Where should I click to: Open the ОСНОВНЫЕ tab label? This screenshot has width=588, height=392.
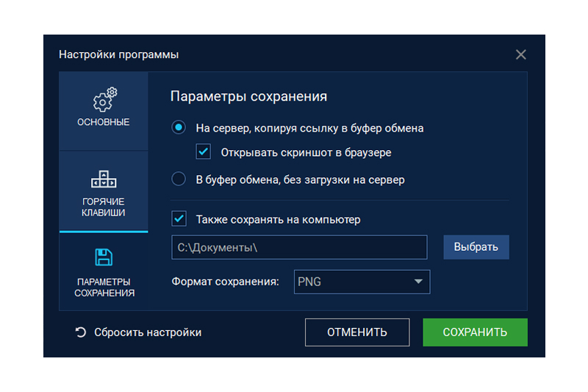pos(104,122)
